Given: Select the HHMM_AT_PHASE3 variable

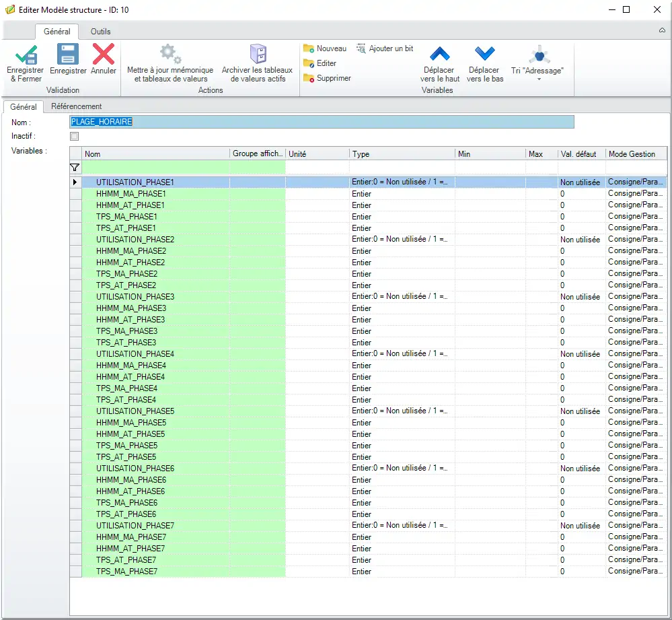Looking at the screenshot, I should click(x=130, y=320).
